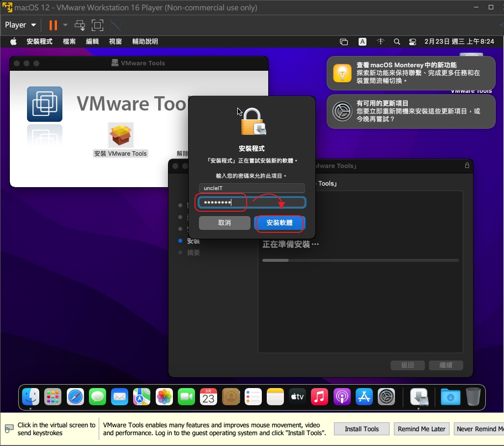Viewport: 504px width, 446px height.
Task: Click the VMware Tools blue logo icon
Action: [x=45, y=104]
